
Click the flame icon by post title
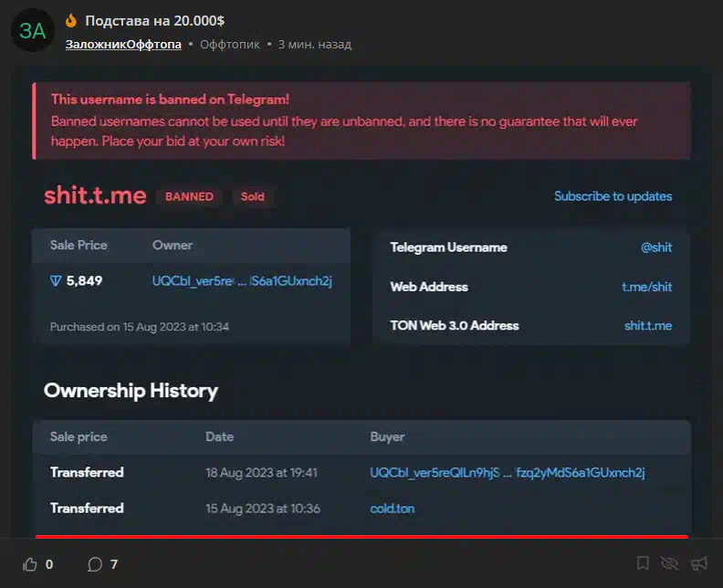[x=71, y=21]
